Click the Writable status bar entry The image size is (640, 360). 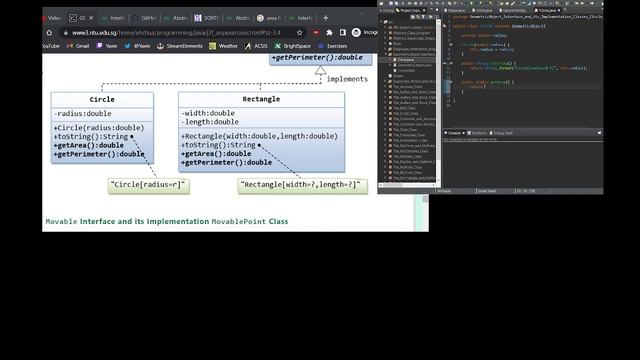coord(444,191)
